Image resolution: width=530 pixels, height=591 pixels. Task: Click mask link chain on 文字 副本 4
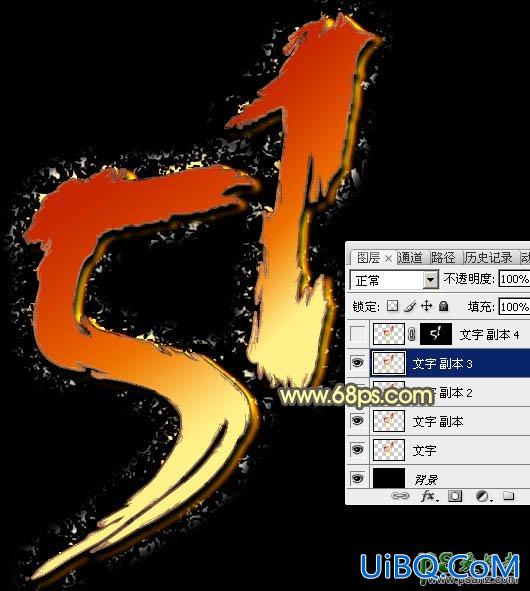click(x=412, y=334)
